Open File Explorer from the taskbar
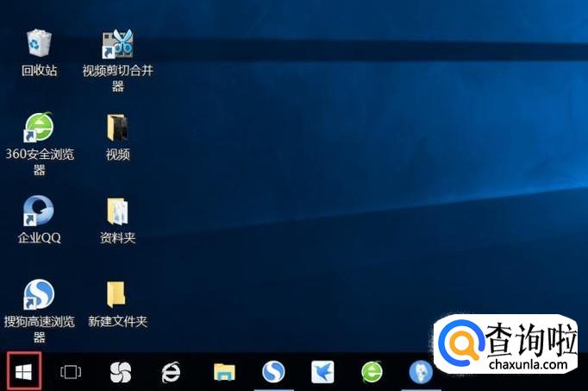 [x=224, y=372]
